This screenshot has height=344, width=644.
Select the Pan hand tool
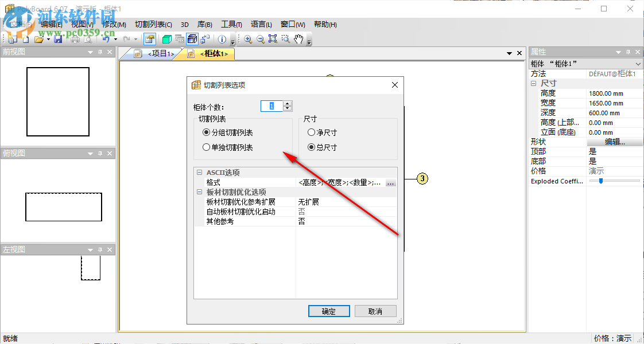pos(298,39)
